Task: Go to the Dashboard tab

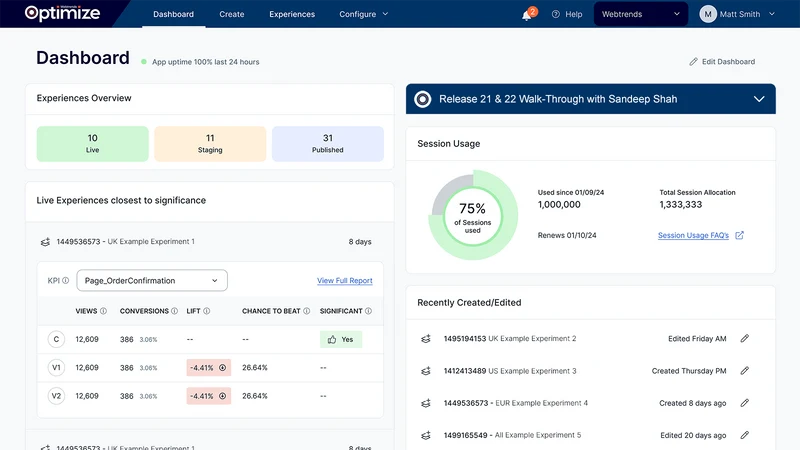Action: point(173,14)
